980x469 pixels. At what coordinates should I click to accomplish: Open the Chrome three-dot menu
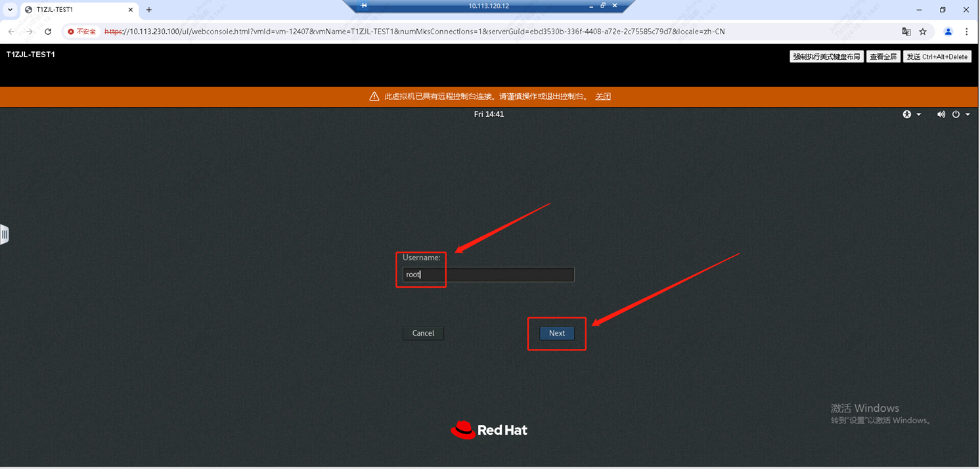(966, 32)
